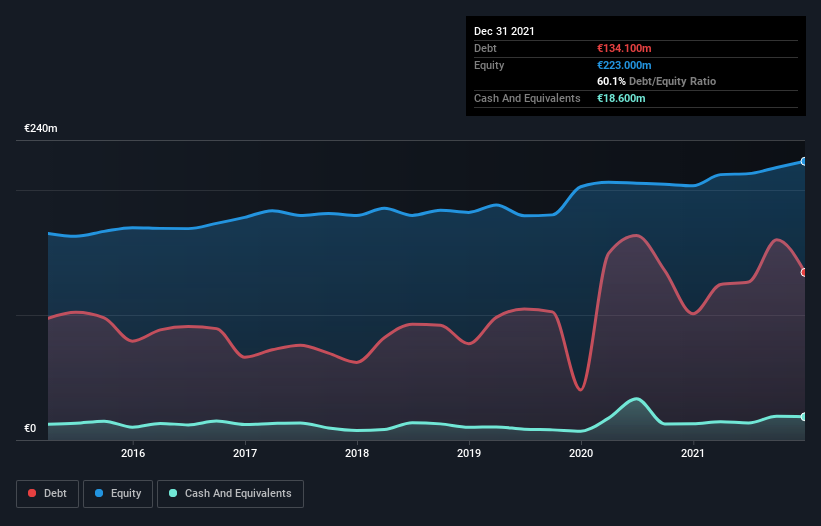Click the 2017 x-axis label
Image resolution: width=821 pixels, height=526 pixels.
245,453
